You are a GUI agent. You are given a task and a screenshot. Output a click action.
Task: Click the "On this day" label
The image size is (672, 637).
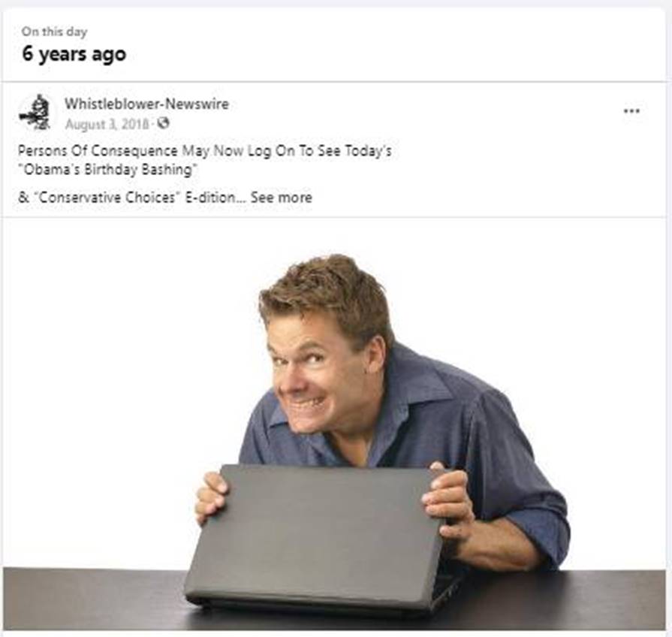54,32
